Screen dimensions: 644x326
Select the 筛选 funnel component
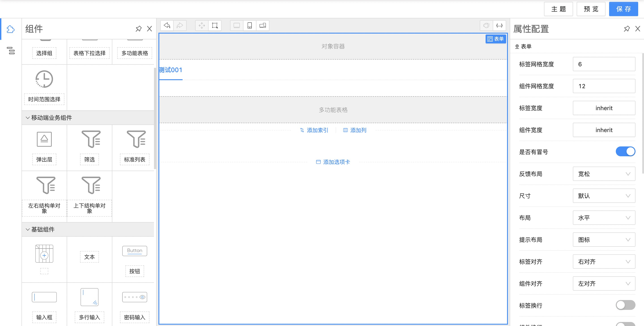pyautogui.click(x=90, y=148)
